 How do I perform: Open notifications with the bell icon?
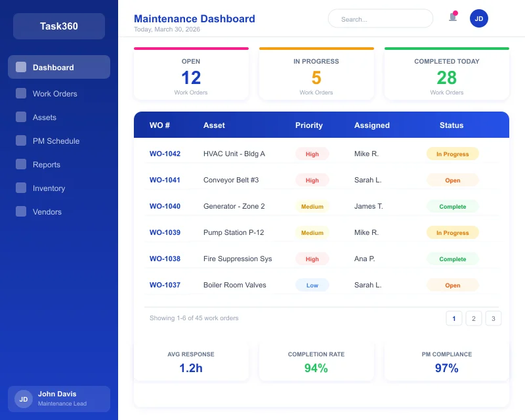point(452,18)
